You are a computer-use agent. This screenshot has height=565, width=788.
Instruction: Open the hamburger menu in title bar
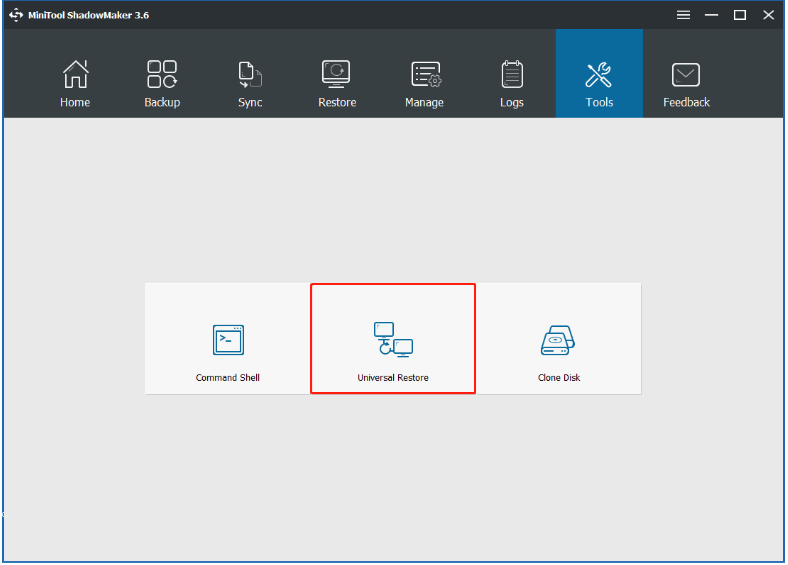point(683,15)
